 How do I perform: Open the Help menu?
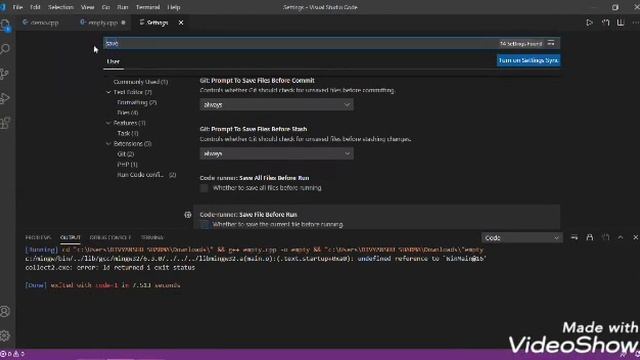point(174,7)
